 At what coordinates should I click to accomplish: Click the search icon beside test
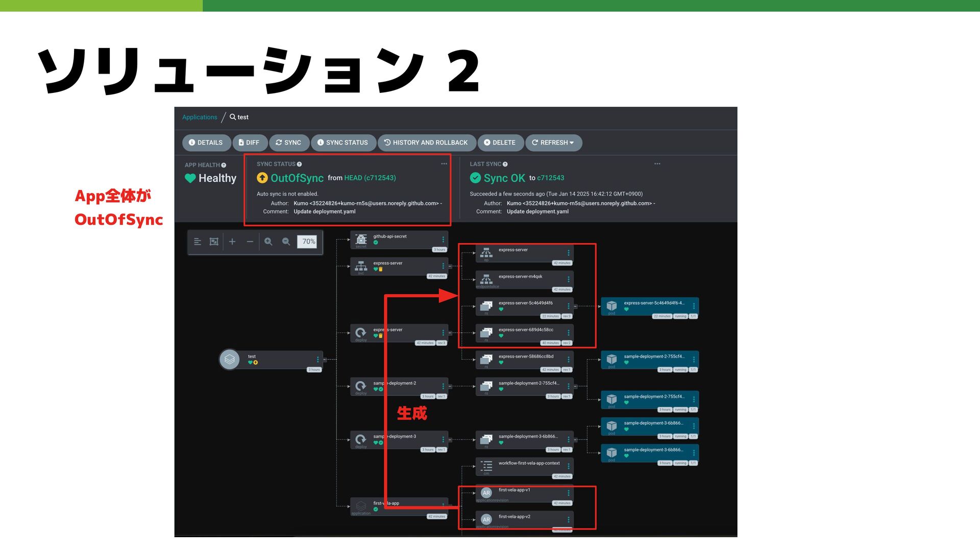point(233,117)
